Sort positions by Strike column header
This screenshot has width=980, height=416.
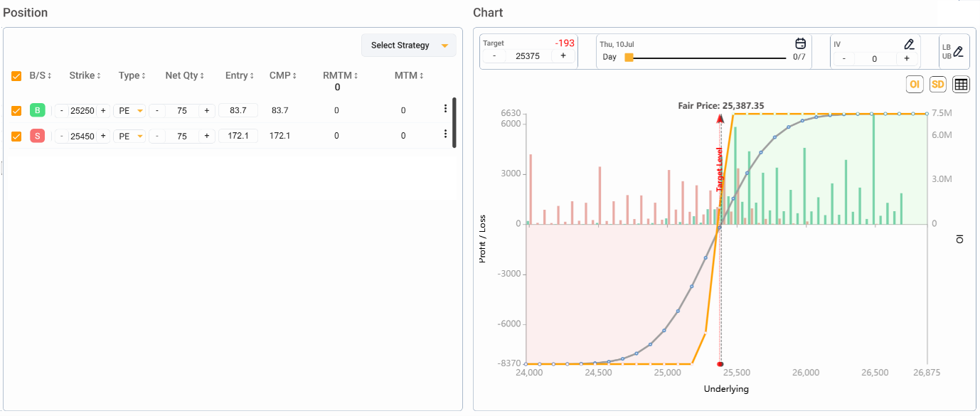tap(85, 75)
